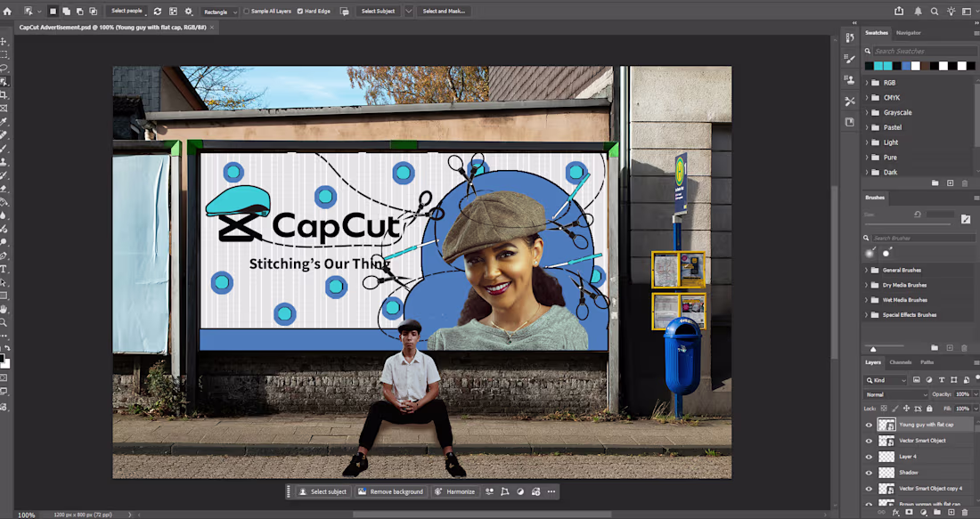Screen dimensions: 980x519
Task: Open the Opacity dropdown arrow
Action: (x=976, y=394)
